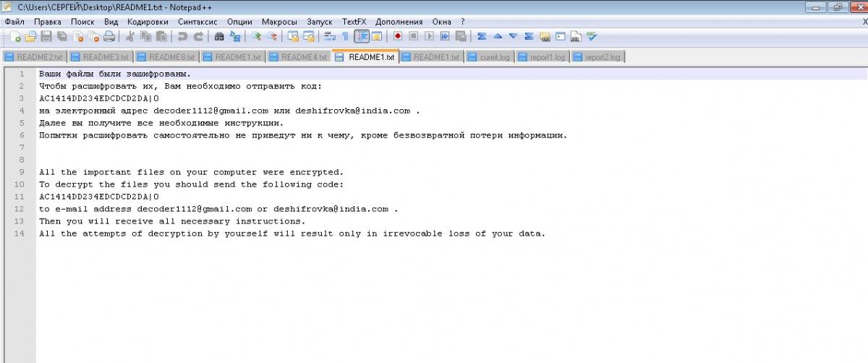Viewport: 868px width, 363px height.
Task: Click the Paste clipboard icon
Action: point(161,36)
